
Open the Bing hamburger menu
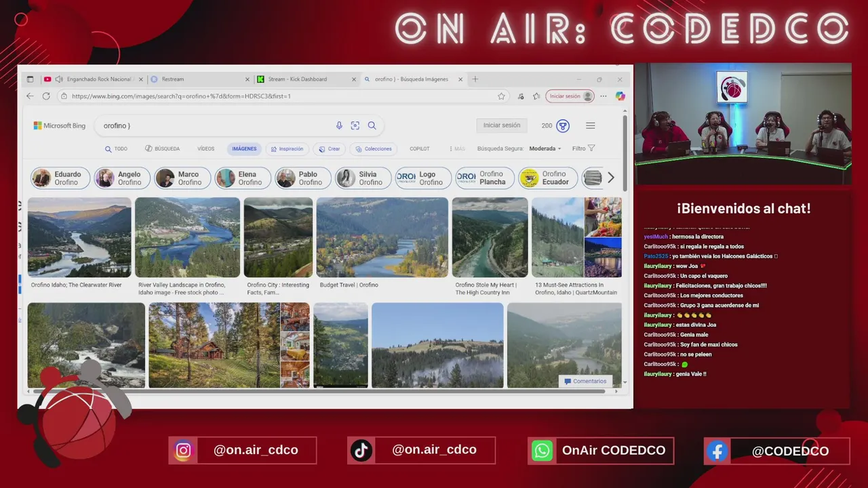pyautogui.click(x=591, y=125)
